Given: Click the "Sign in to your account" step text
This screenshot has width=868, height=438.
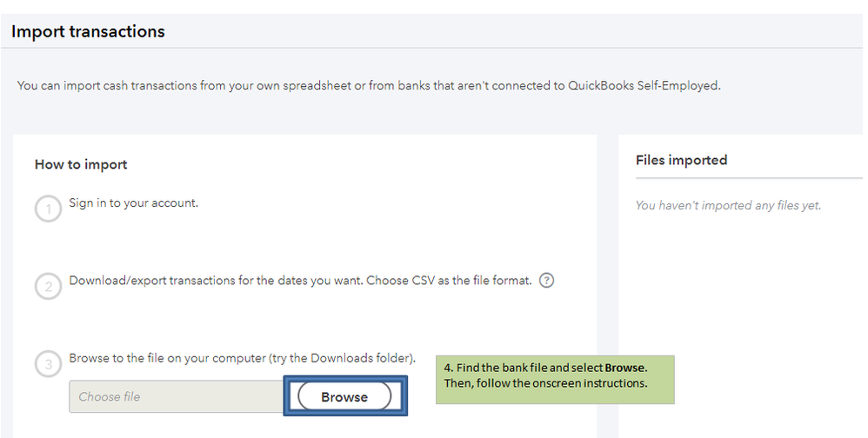Looking at the screenshot, I should tap(134, 203).
